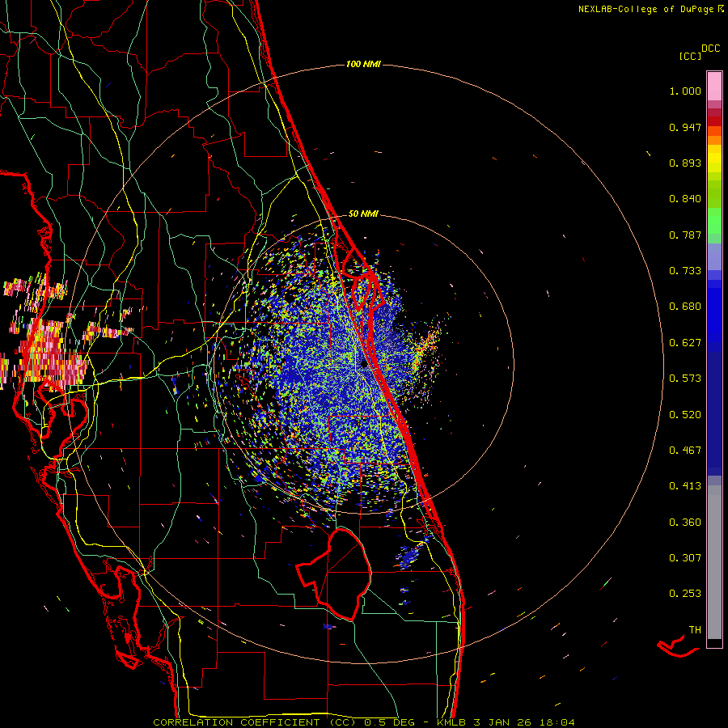
Task: Click the CORRELATION COEFFICIENT caption at the bottom
Action: [364, 722]
